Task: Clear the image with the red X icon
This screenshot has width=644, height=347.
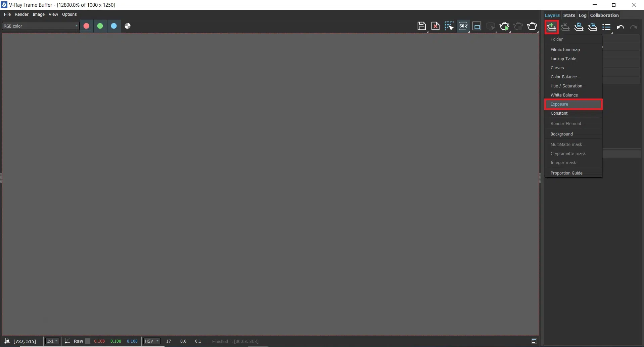Action: [x=435, y=26]
